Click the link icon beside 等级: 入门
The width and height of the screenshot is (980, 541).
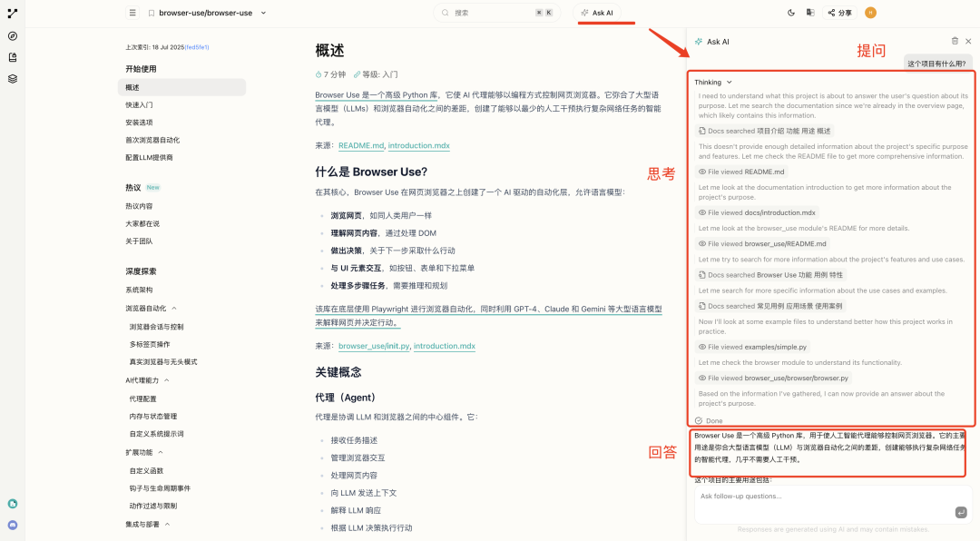pyautogui.click(x=357, y=74)
